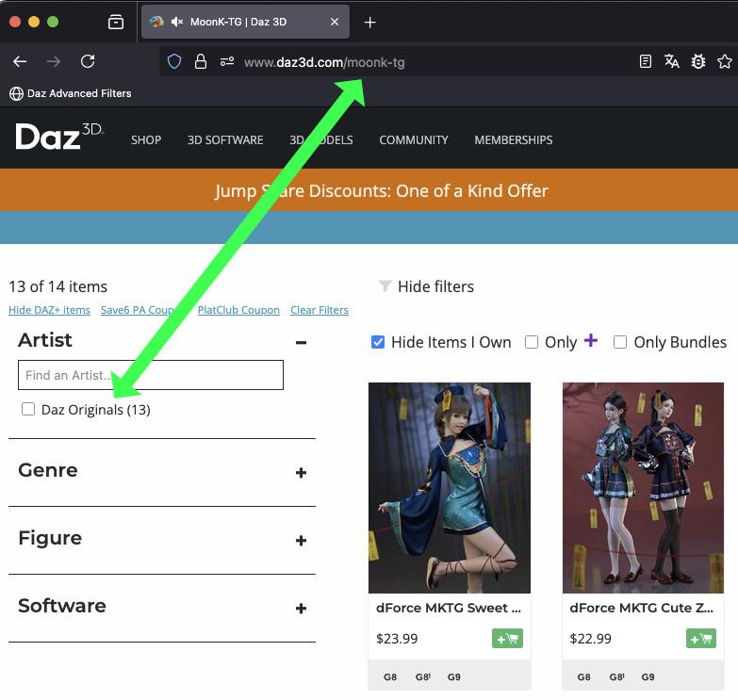Click the G8 tag under dForce MKTG Cute Z
Viewport: 738px width, 700px height.
coord(584,677)
